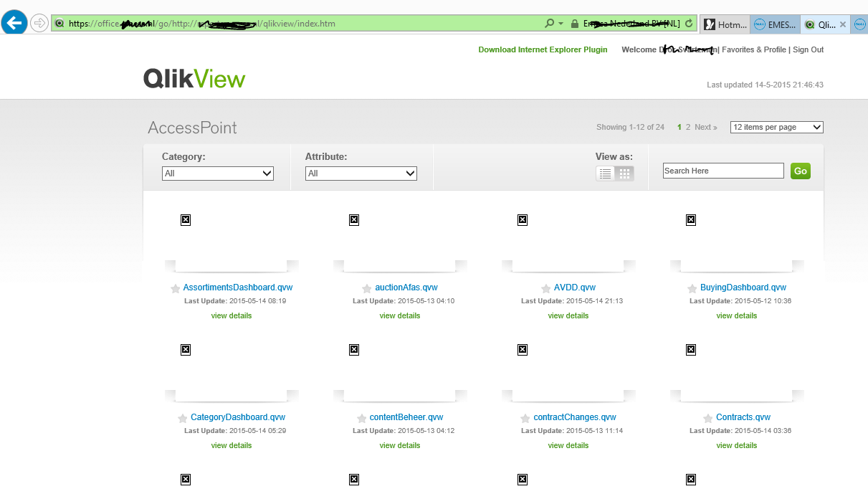Click the green Go button

click(801, 171)
